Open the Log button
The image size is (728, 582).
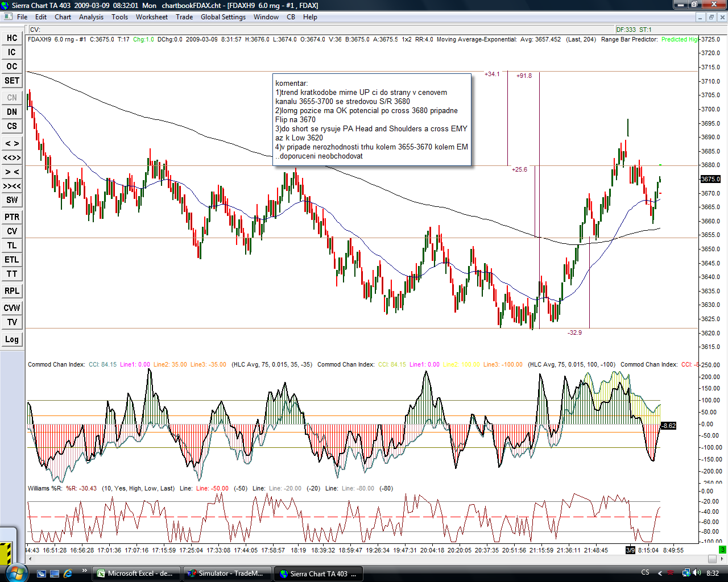12,339
